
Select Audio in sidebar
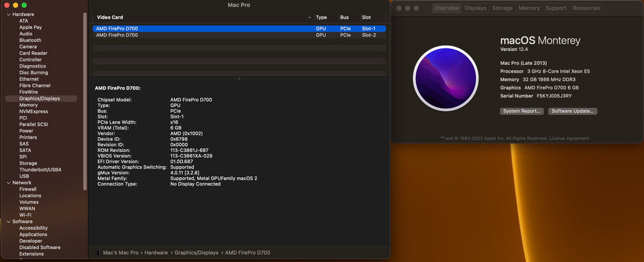pyautogui.click(x=26, y=33)
